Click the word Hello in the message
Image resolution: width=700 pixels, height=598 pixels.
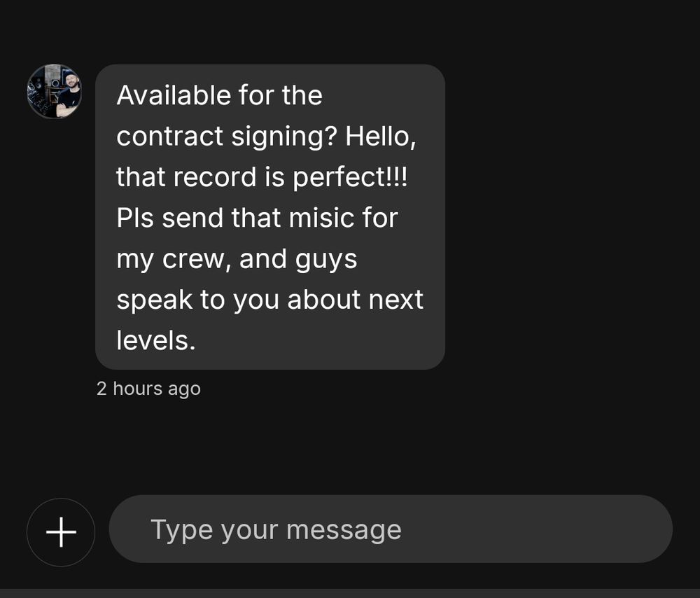click(x=381, y=137)
